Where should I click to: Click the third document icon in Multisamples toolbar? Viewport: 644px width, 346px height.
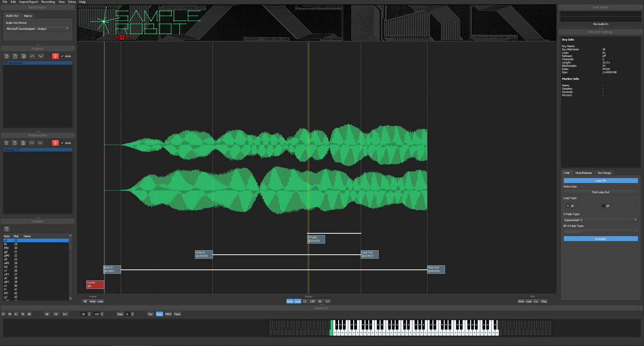tap(24, 143)
